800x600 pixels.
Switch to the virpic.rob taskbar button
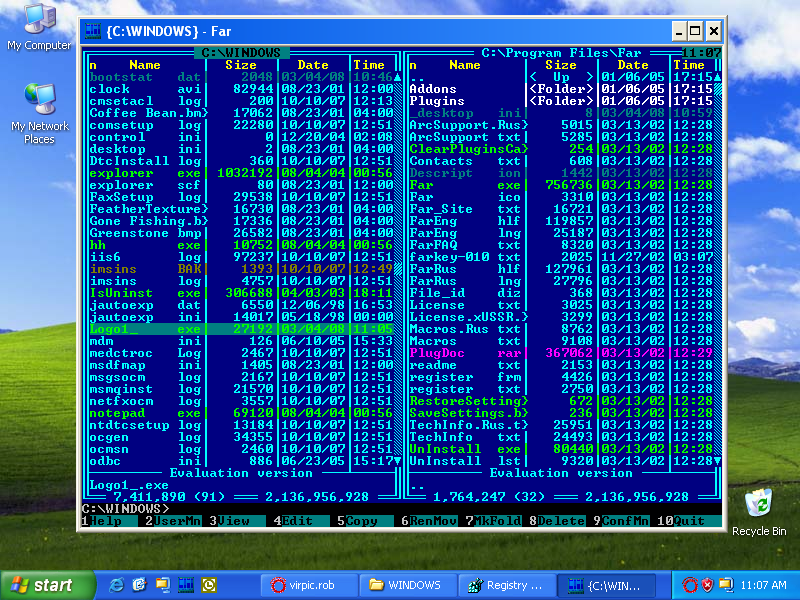[309, 585]
